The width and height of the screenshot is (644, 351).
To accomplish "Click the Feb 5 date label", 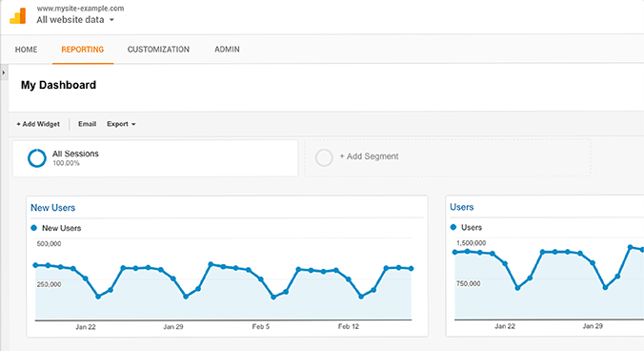I will coord(261,327).
